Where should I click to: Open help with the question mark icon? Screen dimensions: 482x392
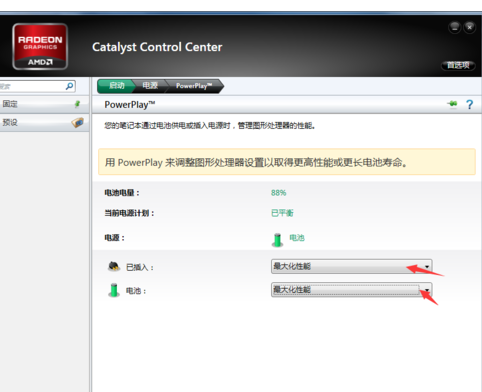469,105
